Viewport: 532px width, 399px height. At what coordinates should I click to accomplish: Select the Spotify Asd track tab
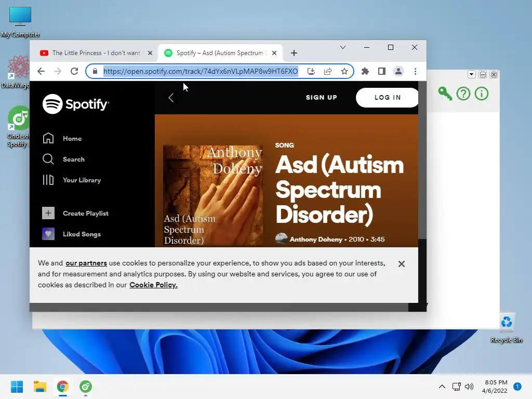pos(220,53)
